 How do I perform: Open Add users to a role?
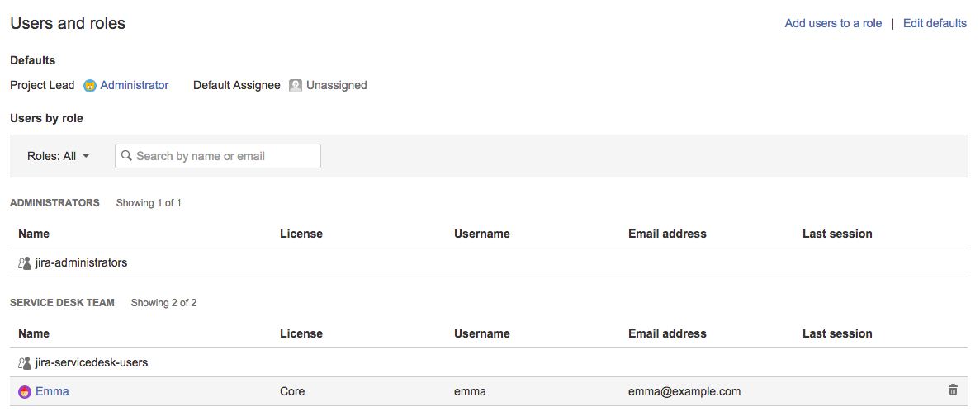[833, 23]
